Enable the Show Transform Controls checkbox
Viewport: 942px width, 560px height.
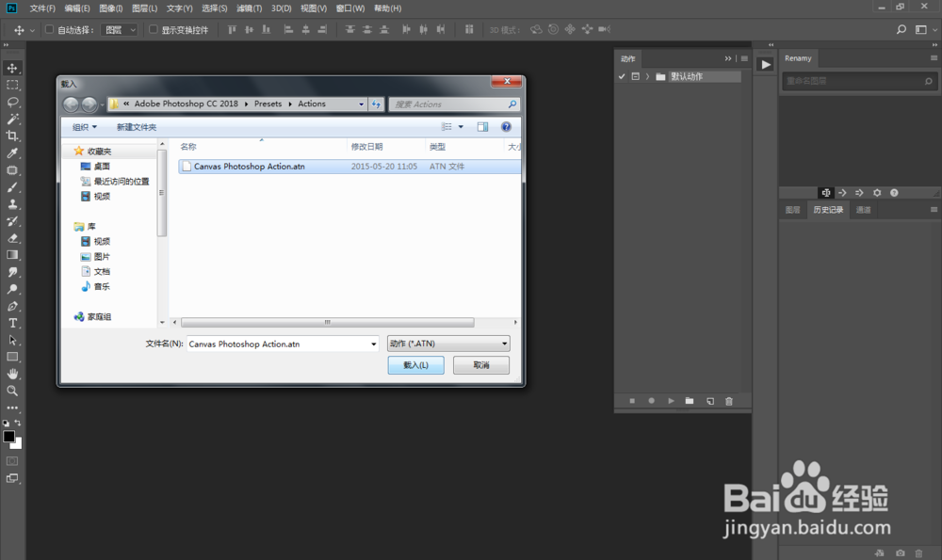(x=154, y=29)
